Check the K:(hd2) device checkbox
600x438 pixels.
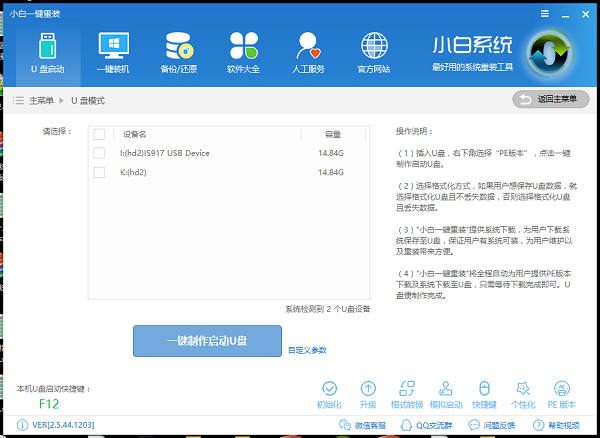[99, 172]
